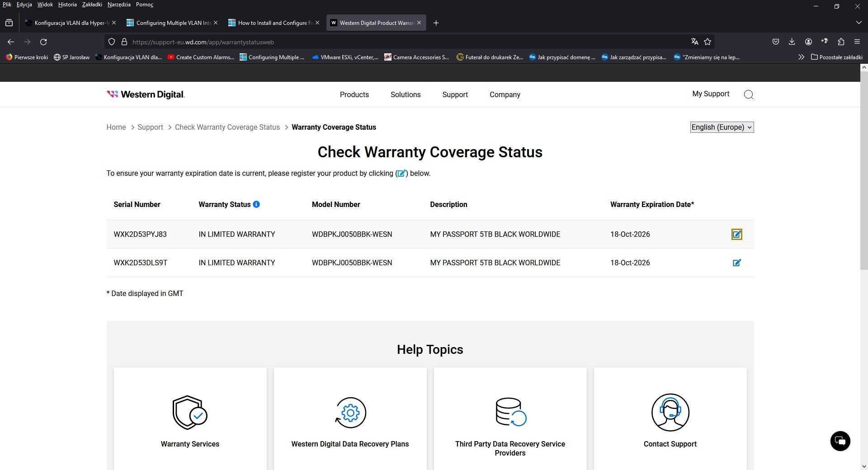Click the site padlock security icon
Image resolution: width=868 pixels, height=470 pixels.
[x=124, y=42]
